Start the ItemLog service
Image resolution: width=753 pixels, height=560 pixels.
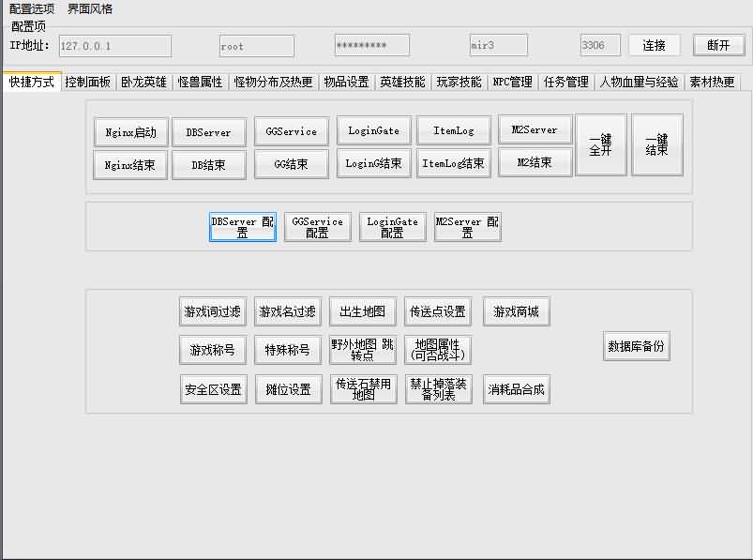[x=454, y=131]
